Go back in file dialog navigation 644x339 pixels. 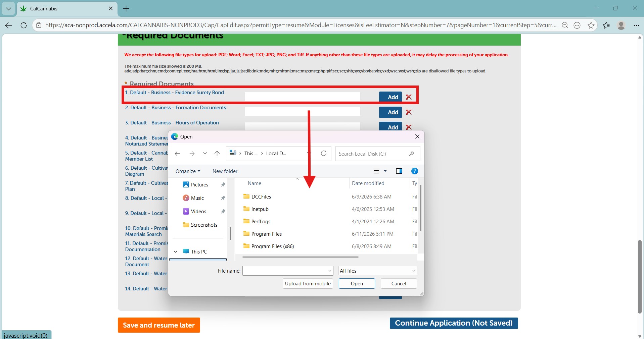(177, 154)
